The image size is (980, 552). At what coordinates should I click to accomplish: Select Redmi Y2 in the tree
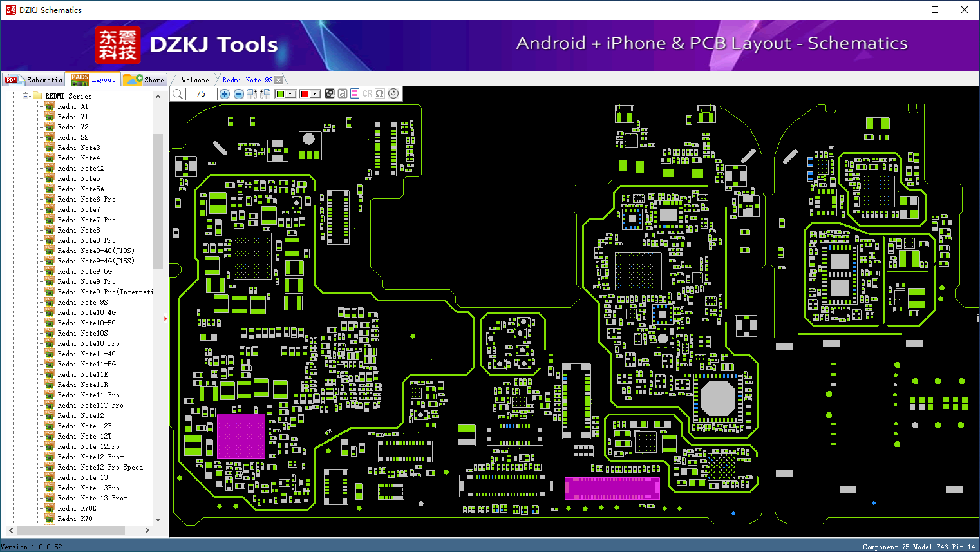coord(73,127)
